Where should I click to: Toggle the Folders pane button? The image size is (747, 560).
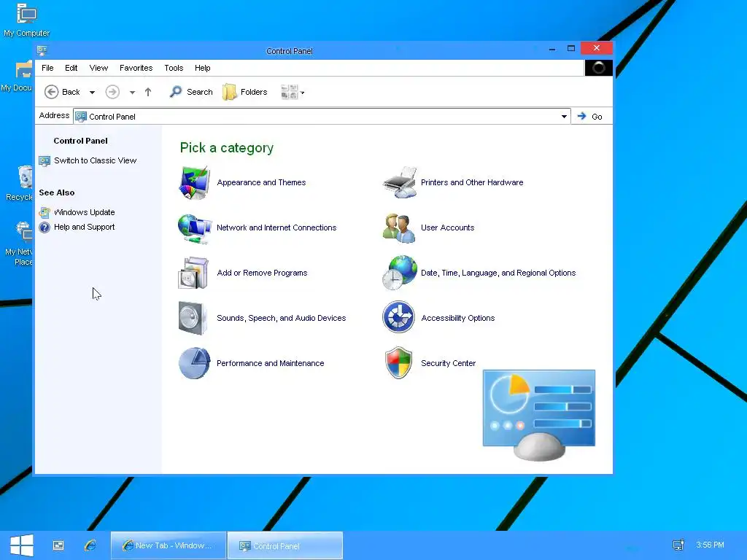point(245,92)
